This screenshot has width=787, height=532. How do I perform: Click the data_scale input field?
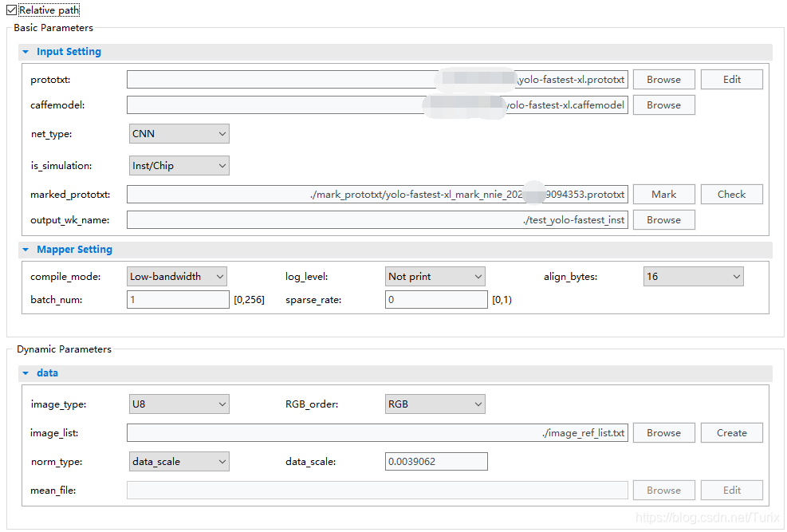pyautogui.click(x=436, y=462)
